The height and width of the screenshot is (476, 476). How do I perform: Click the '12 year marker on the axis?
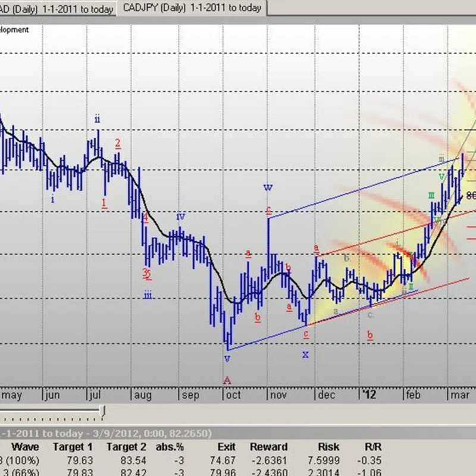368,394
